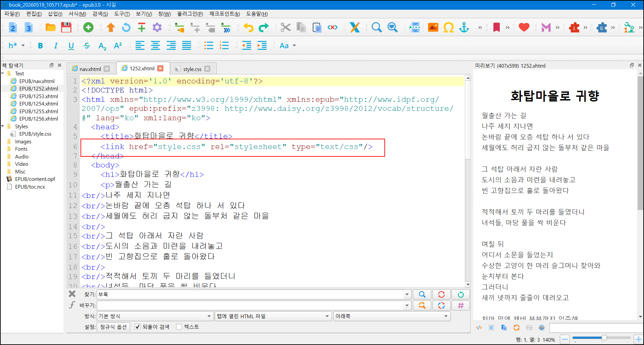Open find and replace magnifier icon
Viewport: 644px width, 345px height.
coord(377,27)
